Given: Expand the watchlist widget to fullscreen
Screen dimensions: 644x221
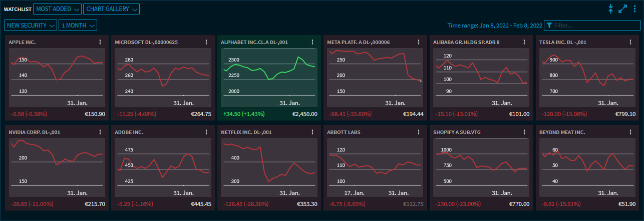Looking at the screenshot, I should pos(623,8).
